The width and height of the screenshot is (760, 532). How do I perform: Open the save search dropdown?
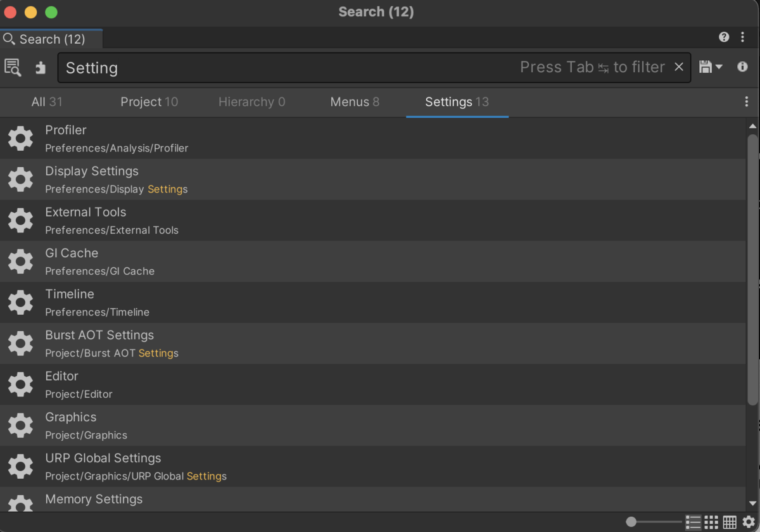pos(711,67)
